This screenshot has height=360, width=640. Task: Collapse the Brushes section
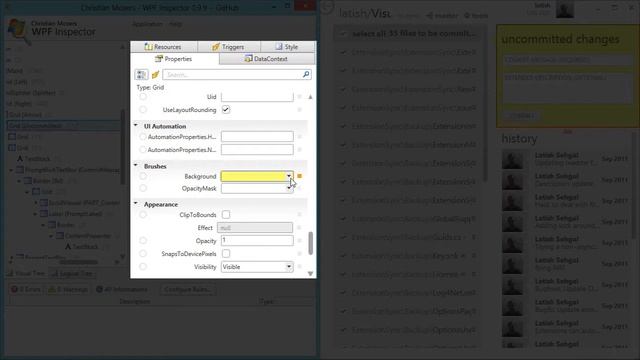click(136, 166)
